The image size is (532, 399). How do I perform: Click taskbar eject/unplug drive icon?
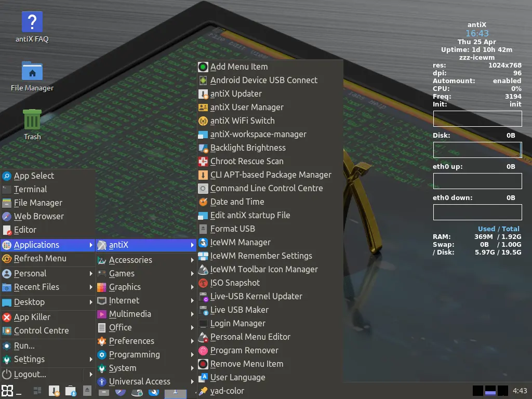coord(87,391)
